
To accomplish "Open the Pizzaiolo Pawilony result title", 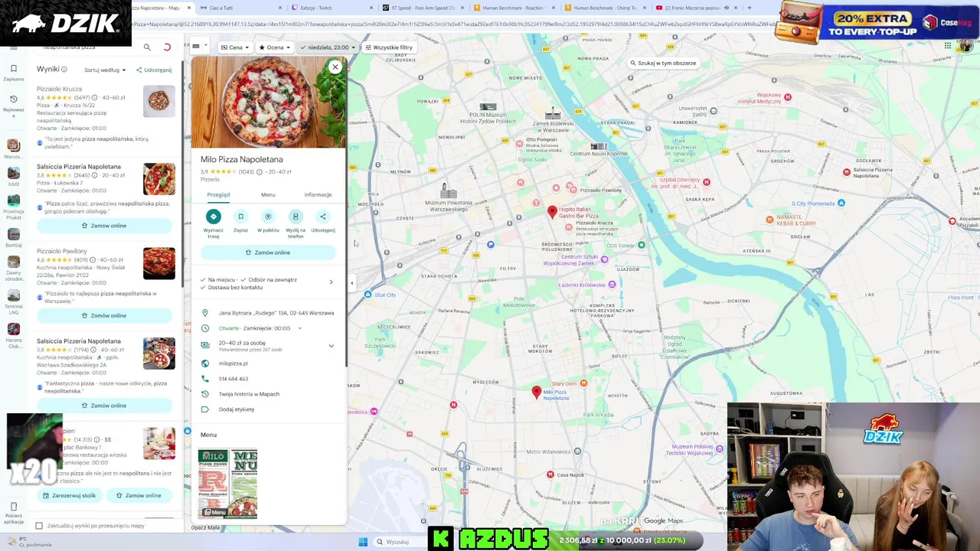I will (x=62, y=251).
